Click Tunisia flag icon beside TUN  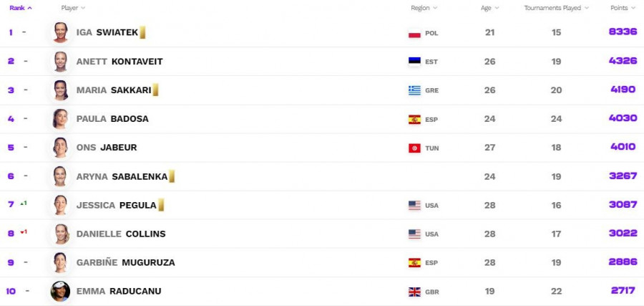[414, 148]
